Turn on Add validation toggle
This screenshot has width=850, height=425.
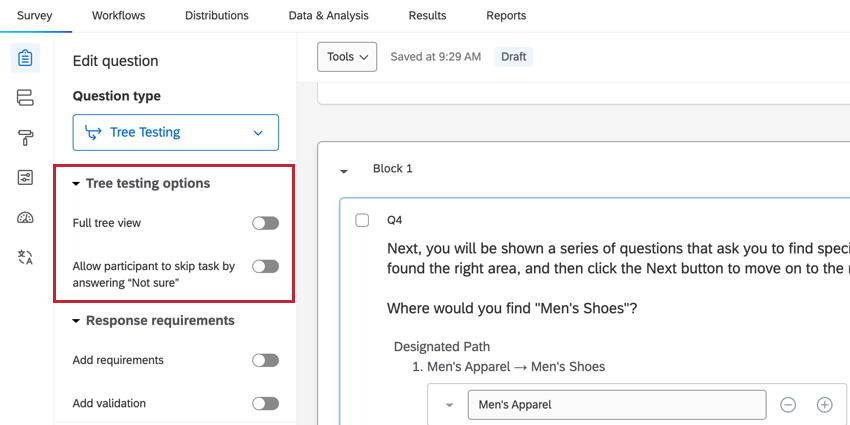pyautogui.click(x=265, y=403)
